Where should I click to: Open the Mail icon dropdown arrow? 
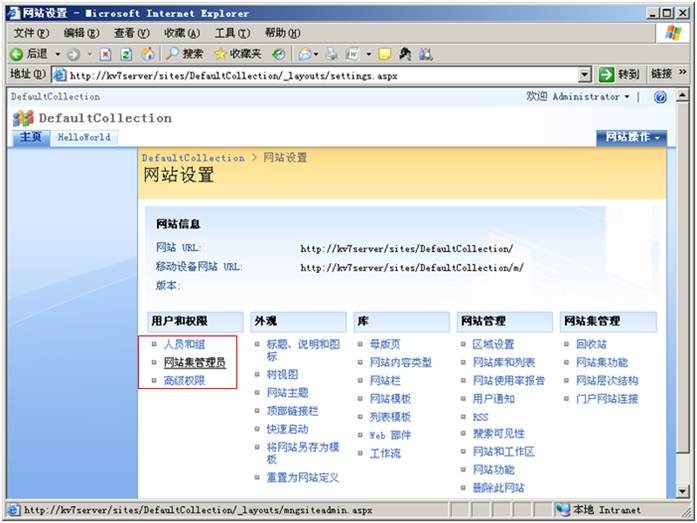coord(316,54)
